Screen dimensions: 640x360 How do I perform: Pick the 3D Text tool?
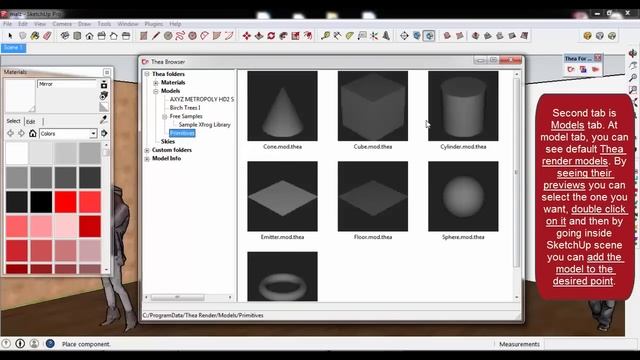[386, 36]
